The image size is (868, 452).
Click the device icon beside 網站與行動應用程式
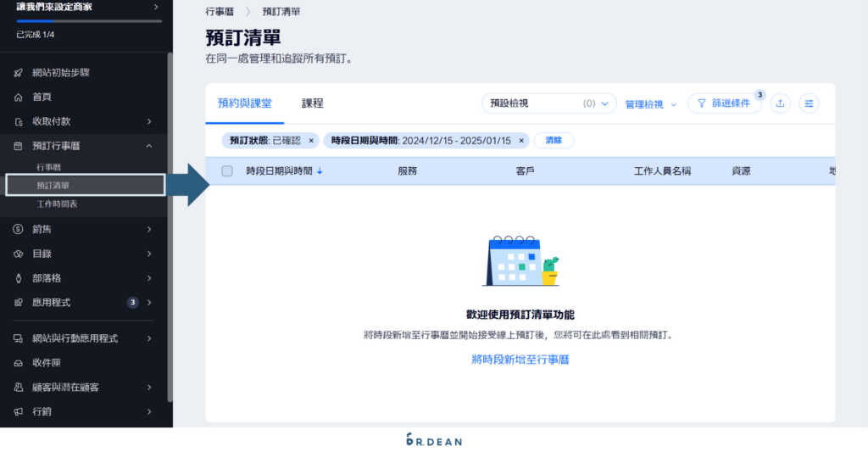19,338
